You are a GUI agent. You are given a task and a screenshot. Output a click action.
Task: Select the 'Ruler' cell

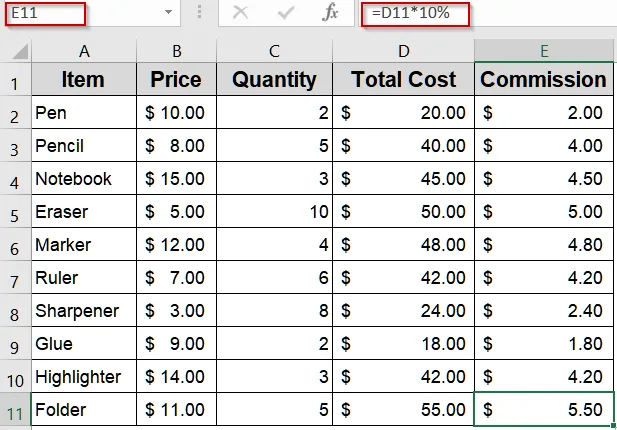point(84,278)
